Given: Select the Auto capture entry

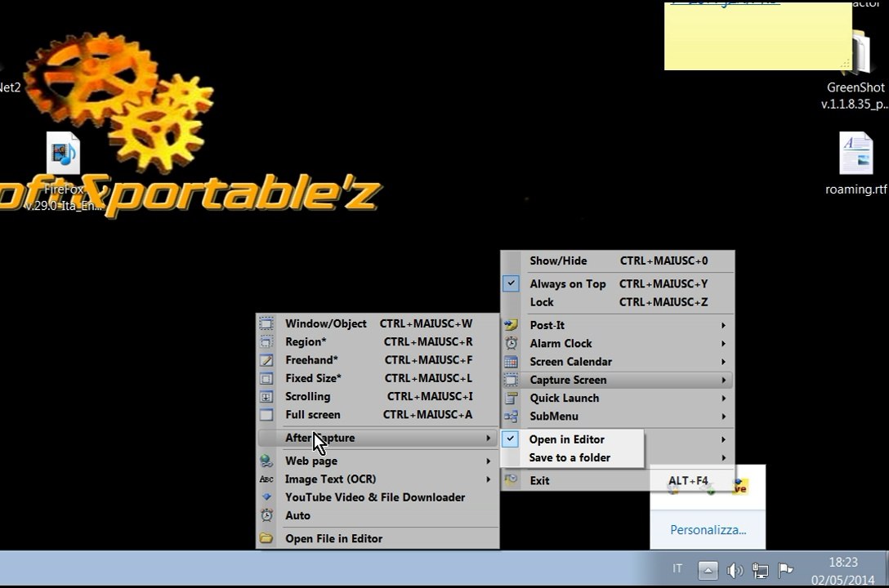Looking at the screenshot, I should point(377,515).
